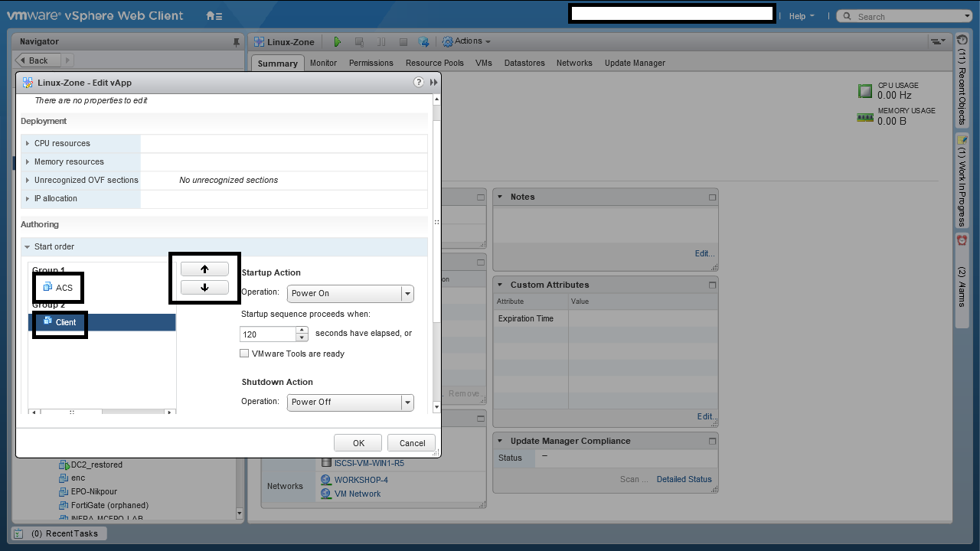The width and height of the screenshot is (980, 551).
Task: Click the move down arrow button
Action: click(204, 288)
